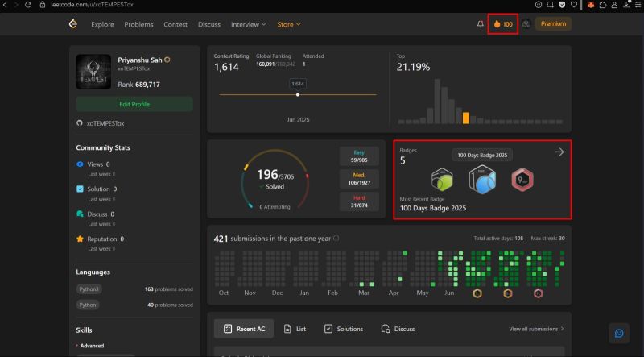Viewport: 644px width, 357px height.
Task: Click the contest rating point on the graph
Action: pyautogui.click(x=298, y=94)
